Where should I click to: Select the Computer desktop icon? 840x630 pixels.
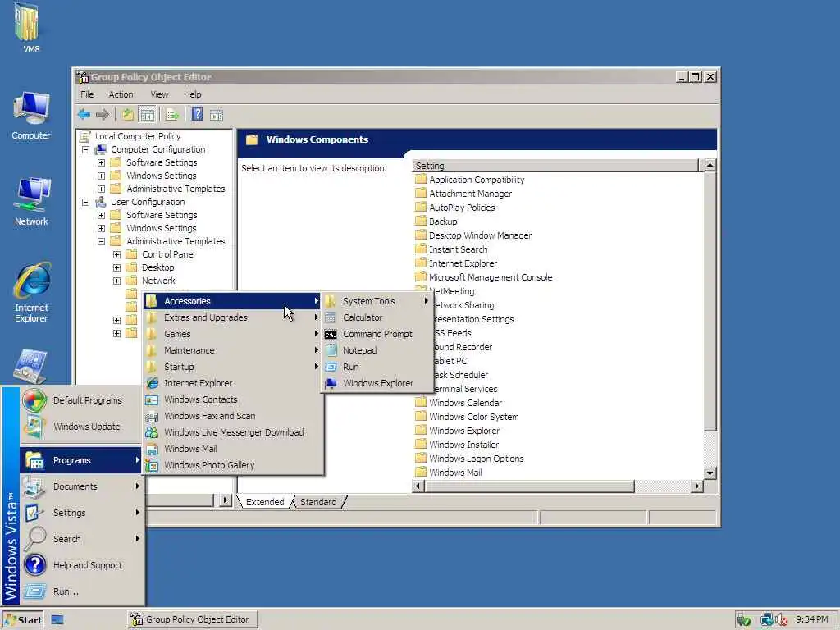coord(31,116)
